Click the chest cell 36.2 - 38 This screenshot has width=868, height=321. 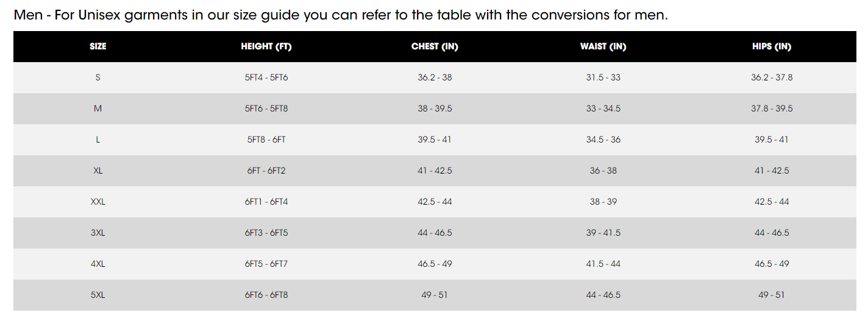(x=435, y=78)
